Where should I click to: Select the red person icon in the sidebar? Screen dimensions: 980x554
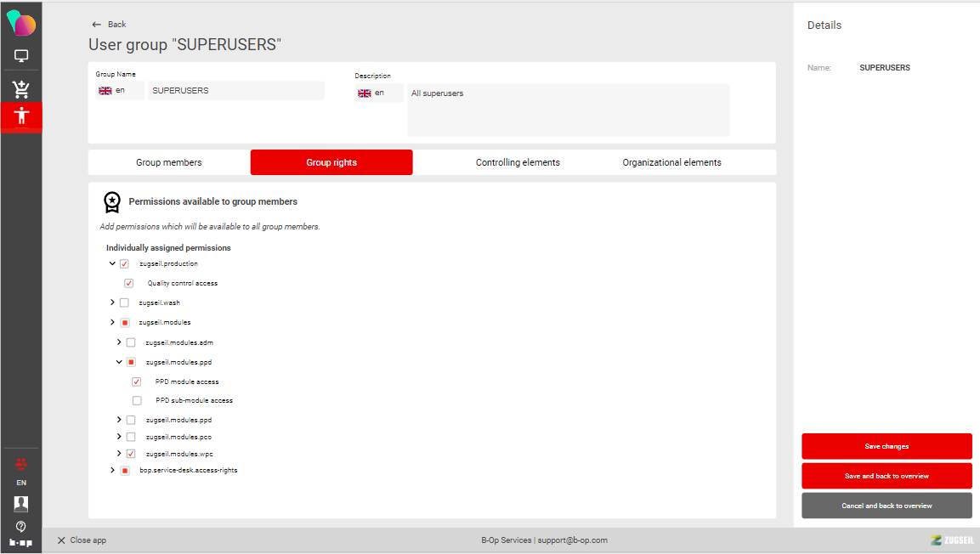21,116
